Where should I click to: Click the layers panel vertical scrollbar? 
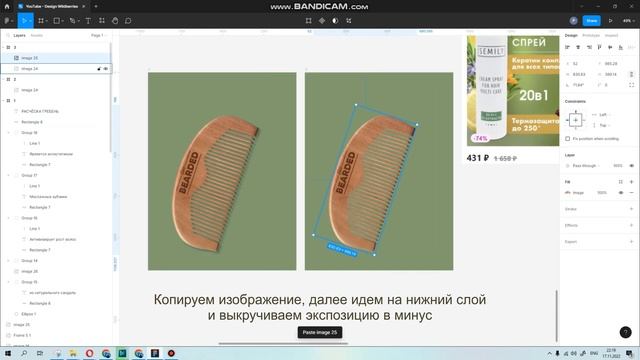coord(110,98)
